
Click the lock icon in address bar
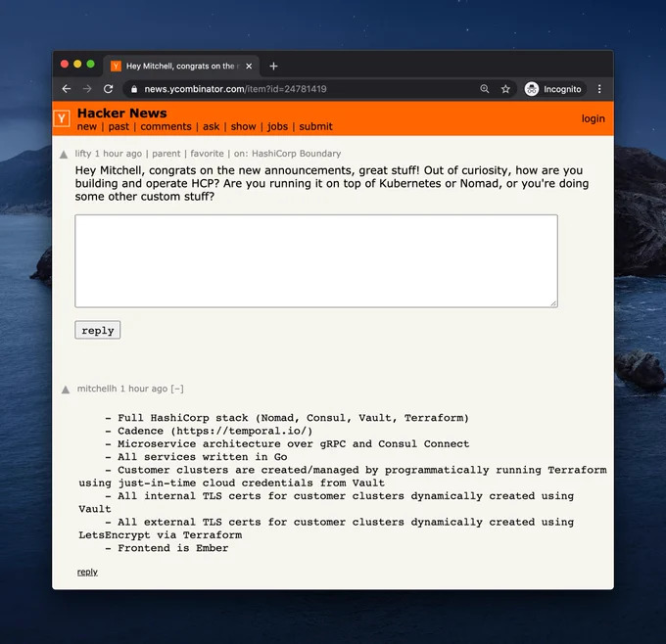[134, 89]
